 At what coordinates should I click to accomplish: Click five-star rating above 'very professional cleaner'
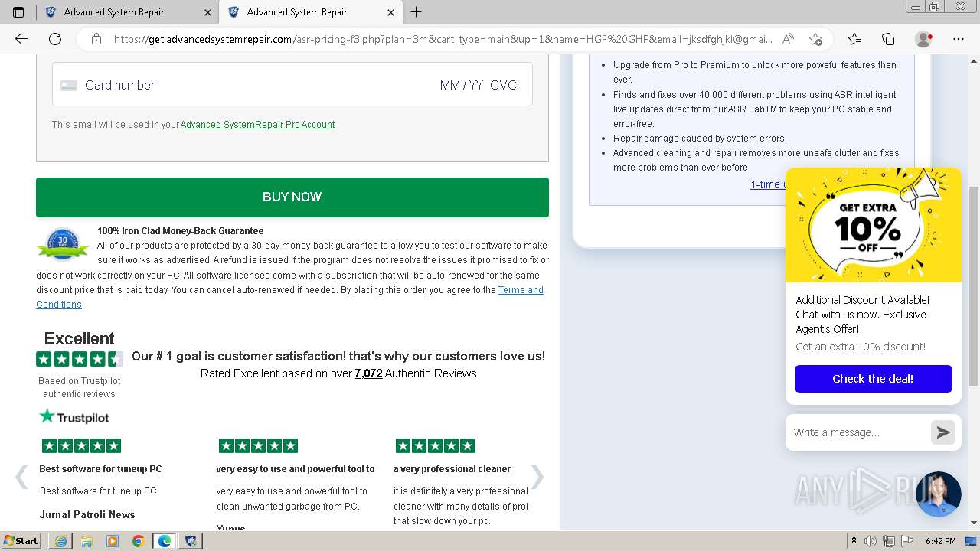click(x=435, y=445)
